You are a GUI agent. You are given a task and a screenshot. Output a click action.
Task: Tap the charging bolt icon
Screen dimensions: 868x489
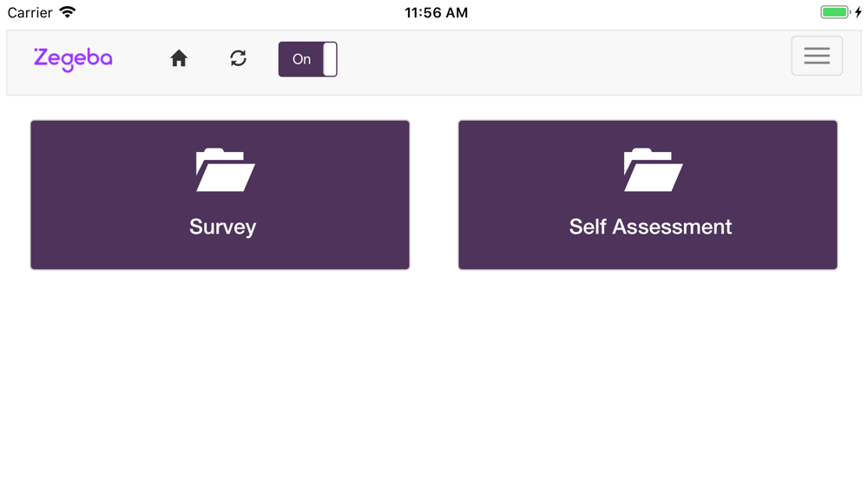coord(858,12)
